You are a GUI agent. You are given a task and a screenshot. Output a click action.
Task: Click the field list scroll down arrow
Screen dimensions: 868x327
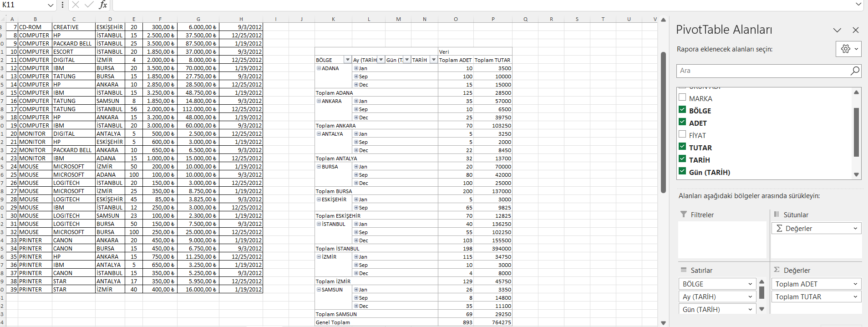pyautogui.click(x=856, y=174)
